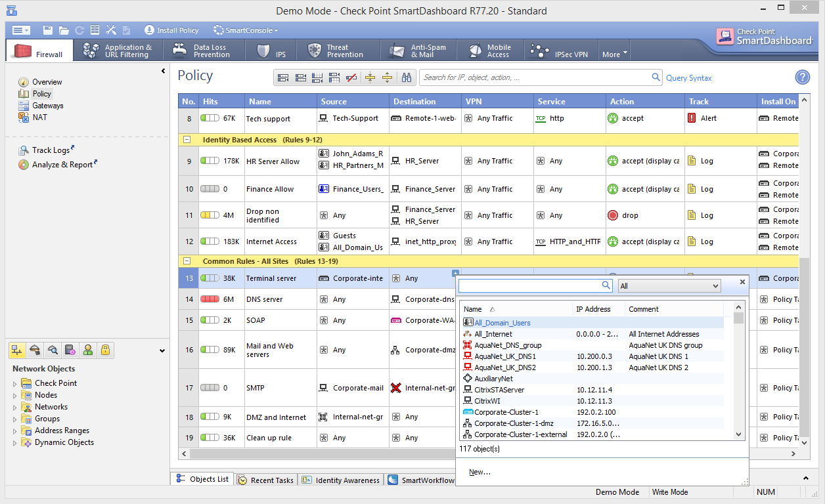Image resolution: width=825 pixels, height=504 pixels.
Task: Close the object picker popup
Action: (742, 282)
